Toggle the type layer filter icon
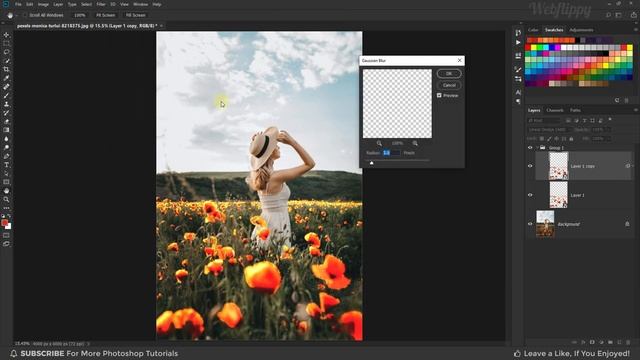The width and height of the screenshot is (640, 360). [x=584, y=120]
